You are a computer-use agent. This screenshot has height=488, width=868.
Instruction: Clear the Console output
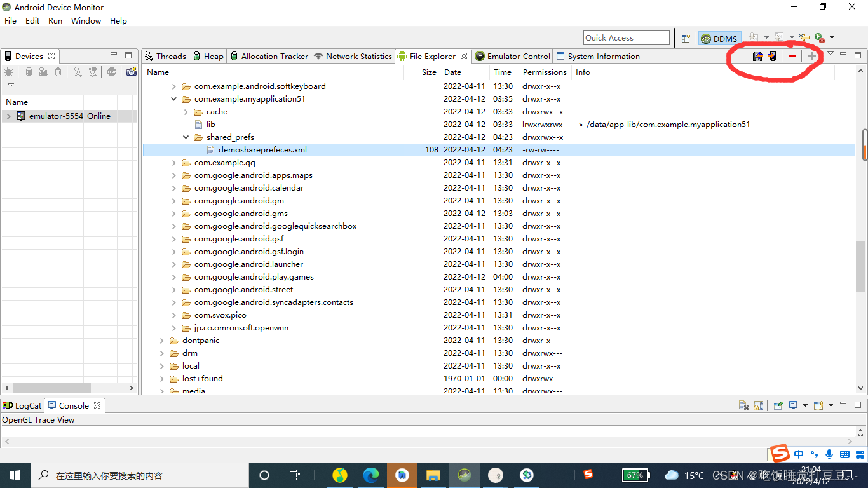pos(743,404)
